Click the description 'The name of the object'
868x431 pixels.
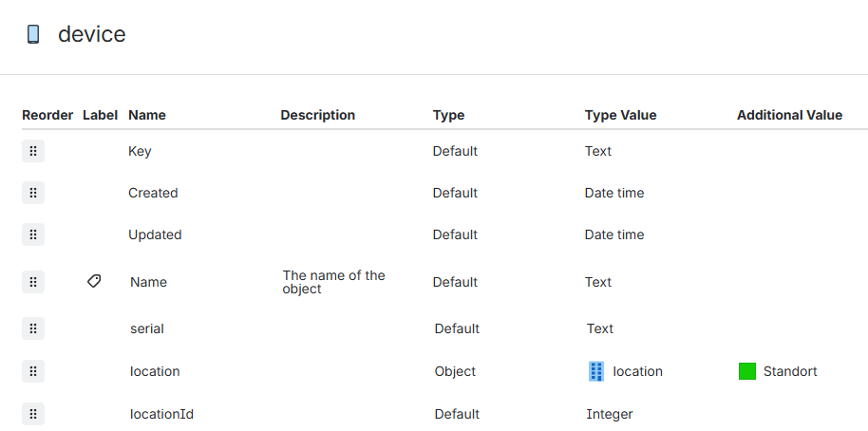coord(333,282)
